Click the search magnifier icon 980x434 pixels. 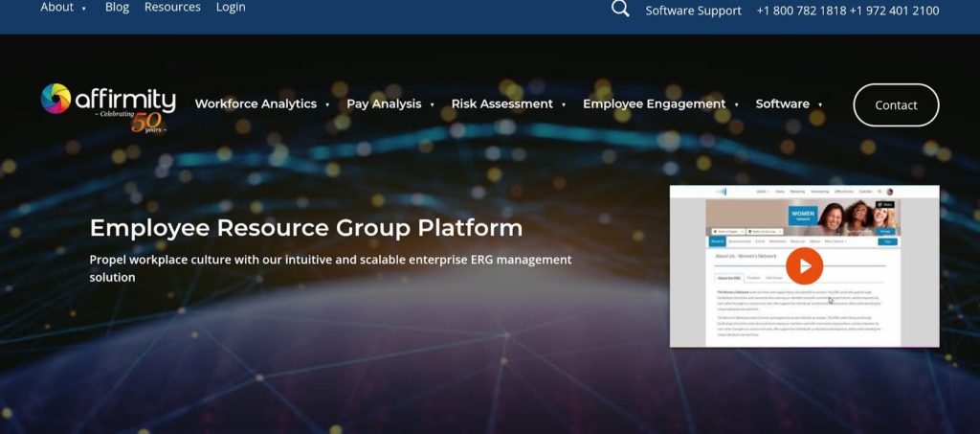tap(620, 9)
